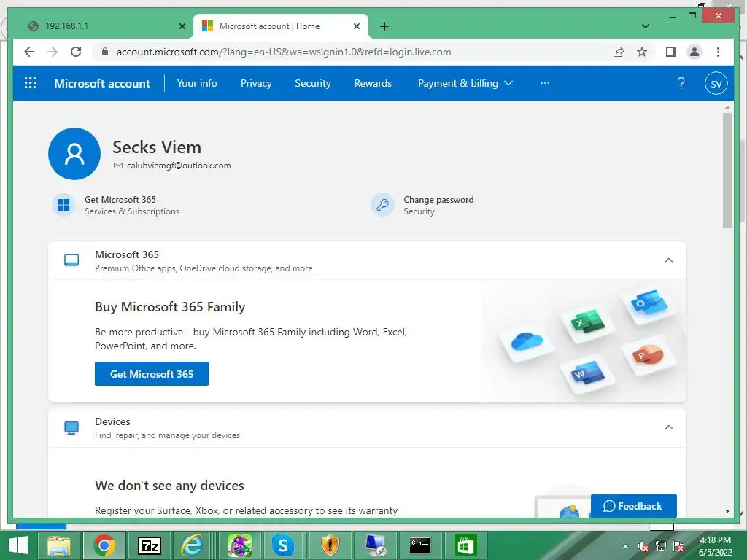The width and height of the screenshot is (747, 560).
Task: Click the share page icon
Action: click(x=619, y=52)
